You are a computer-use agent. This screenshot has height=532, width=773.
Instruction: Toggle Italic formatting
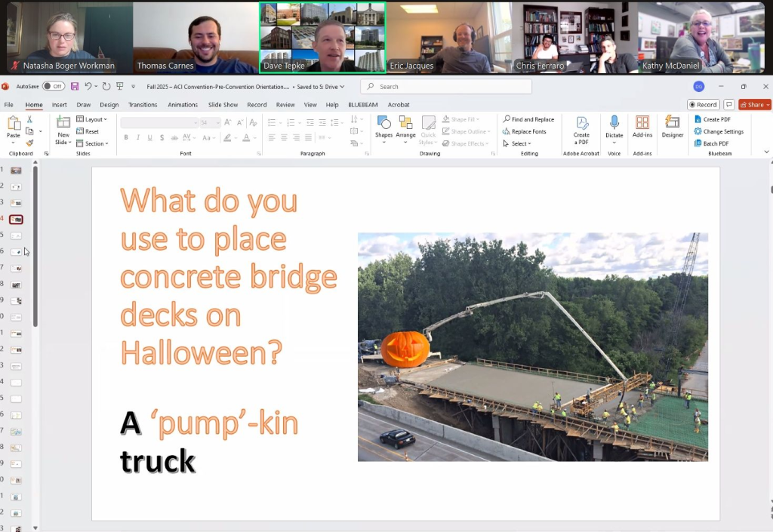coord(138,137)
